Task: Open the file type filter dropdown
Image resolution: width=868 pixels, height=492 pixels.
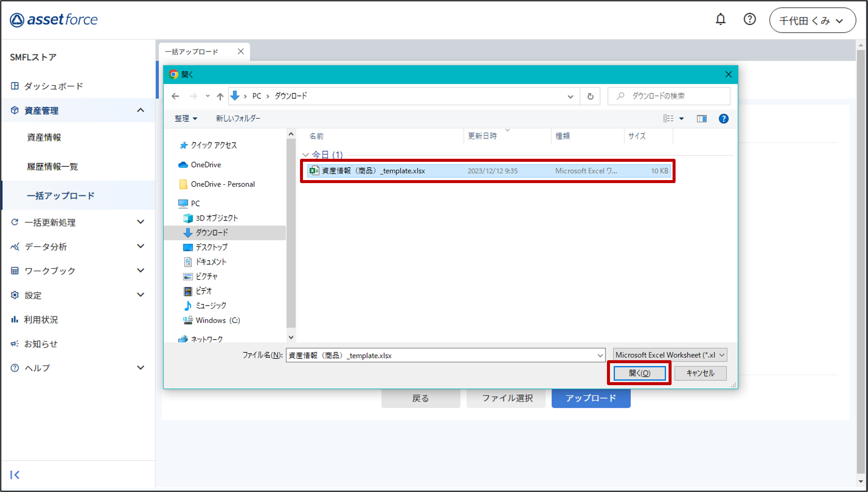Action: [670, 355]
